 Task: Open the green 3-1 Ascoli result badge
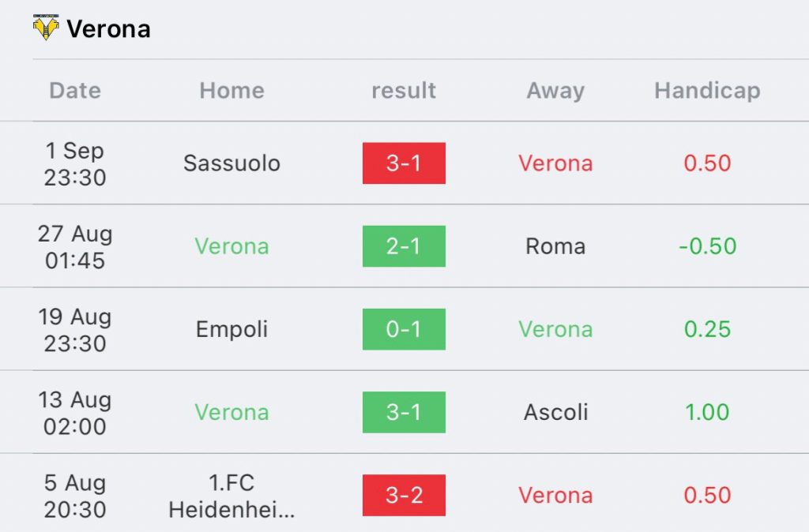pos(404,412)
